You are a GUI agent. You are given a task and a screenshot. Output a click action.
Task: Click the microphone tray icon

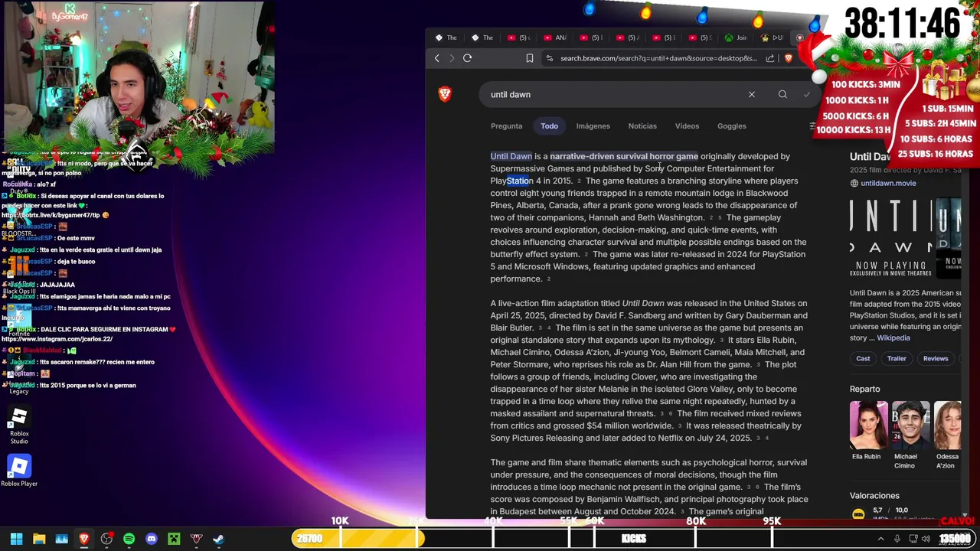897,539
